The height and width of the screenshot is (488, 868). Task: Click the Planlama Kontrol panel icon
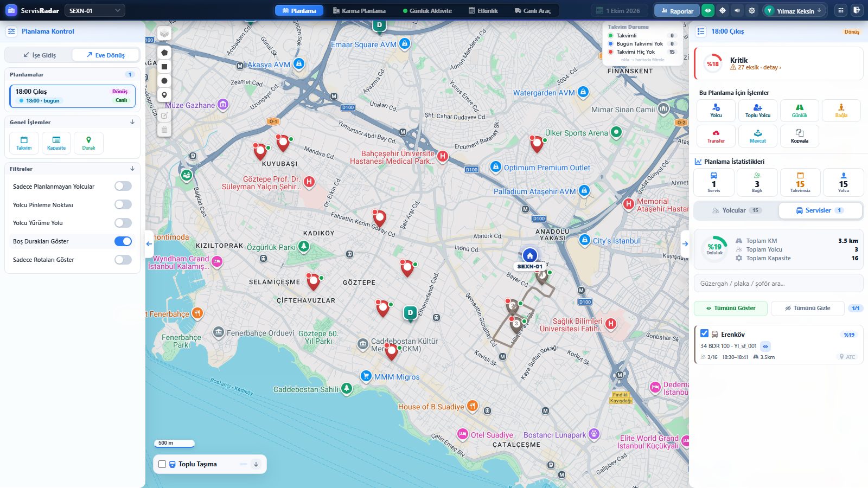tap(11, 31)
